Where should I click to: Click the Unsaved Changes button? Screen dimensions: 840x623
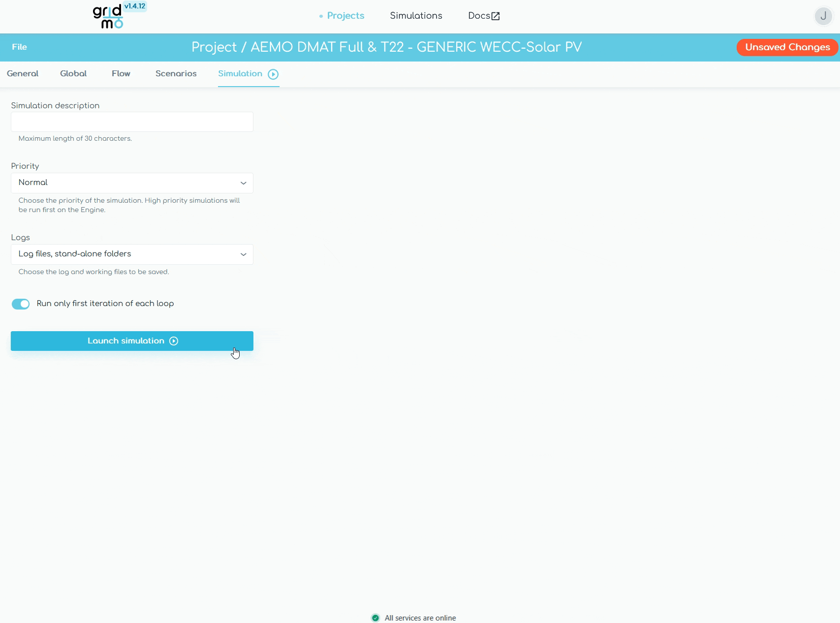787,47
